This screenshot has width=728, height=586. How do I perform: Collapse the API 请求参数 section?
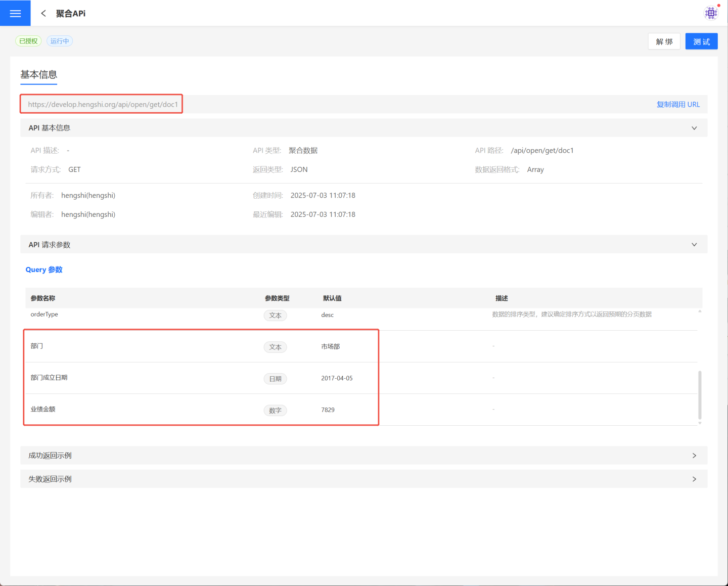point(694,245)
